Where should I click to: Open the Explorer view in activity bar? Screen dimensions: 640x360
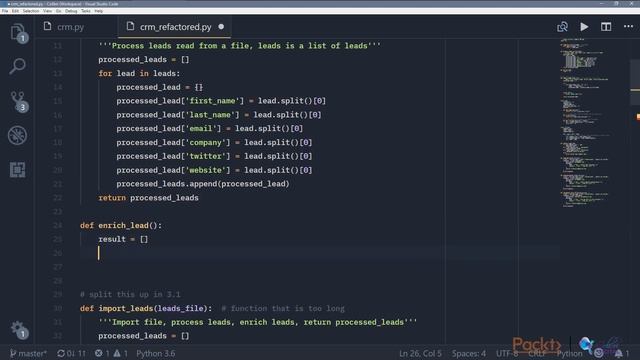tap(18, 32)
